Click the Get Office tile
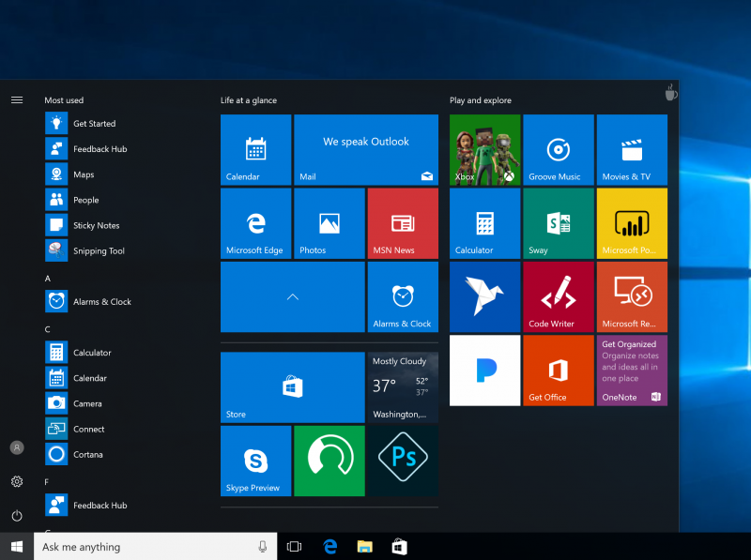 pos(559,371)
